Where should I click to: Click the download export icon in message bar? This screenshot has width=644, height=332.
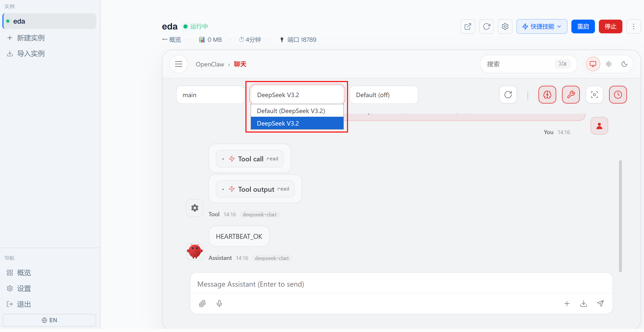coord(583,304)
